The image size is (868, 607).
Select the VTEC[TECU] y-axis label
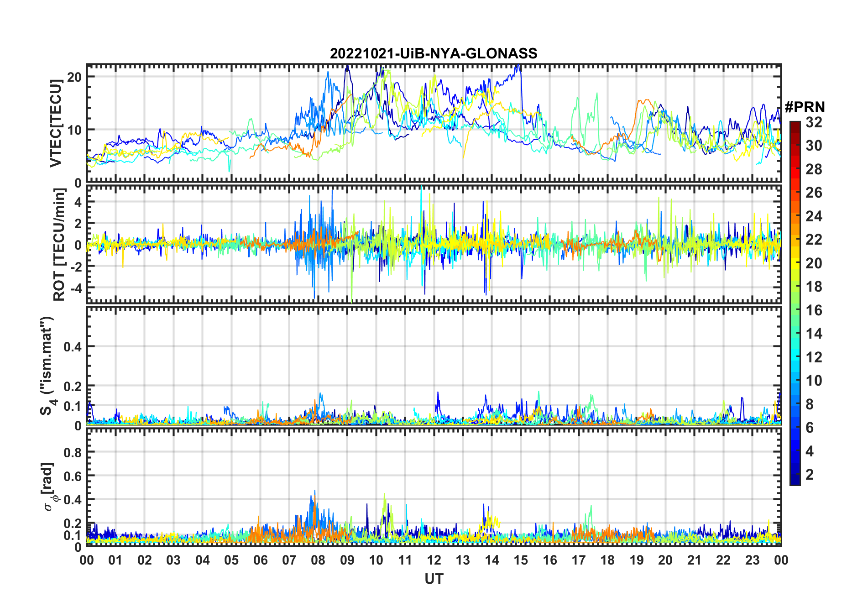point(56,123)
